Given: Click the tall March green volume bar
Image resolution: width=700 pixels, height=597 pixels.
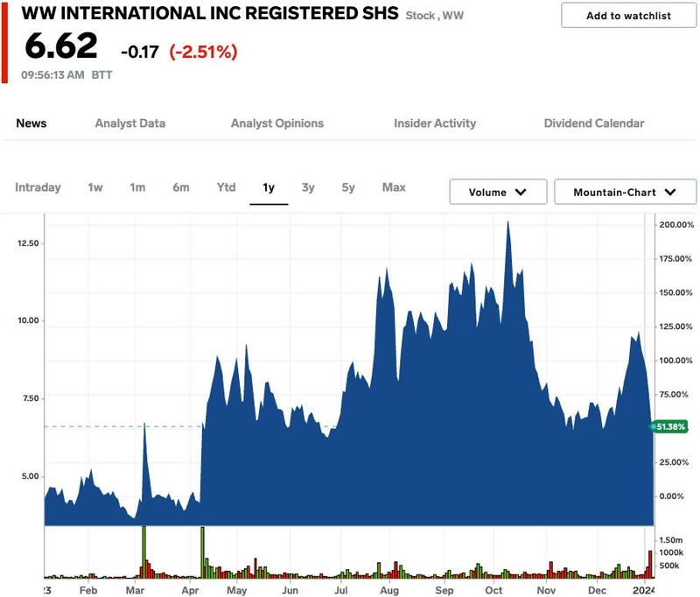Looking at the screenshot, I should click(143, 552).
